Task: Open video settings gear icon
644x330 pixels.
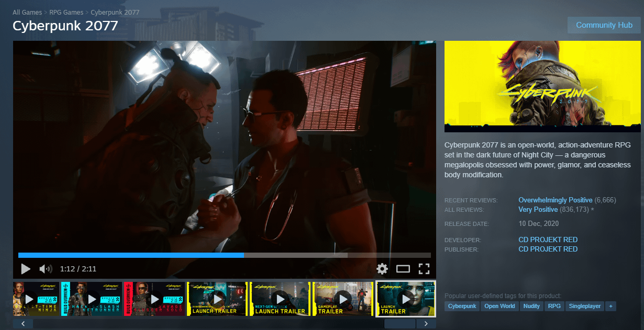Action: click(382, 269)
